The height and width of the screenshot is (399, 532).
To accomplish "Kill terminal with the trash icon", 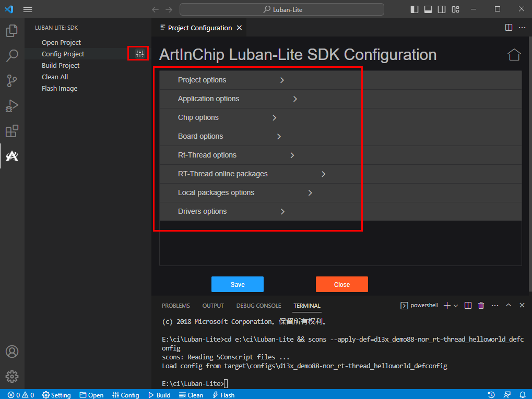I will coord(481,306).
